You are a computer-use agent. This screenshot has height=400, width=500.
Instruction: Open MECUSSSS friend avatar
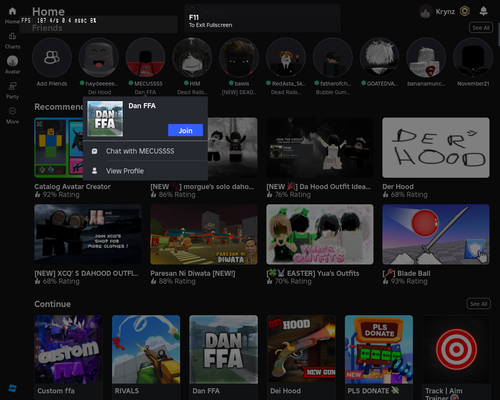[x=145, y=57]
